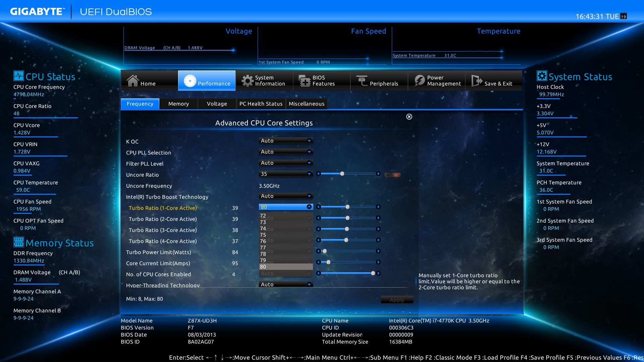Open the Miscellaneous tab
Viewport: 644px width, 362px height.
point(306,104)
